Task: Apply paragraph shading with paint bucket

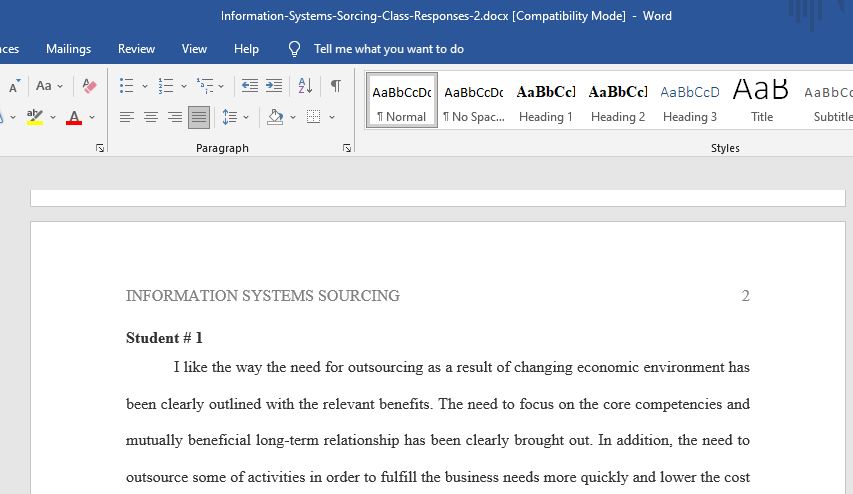Action: click(275, 117)
